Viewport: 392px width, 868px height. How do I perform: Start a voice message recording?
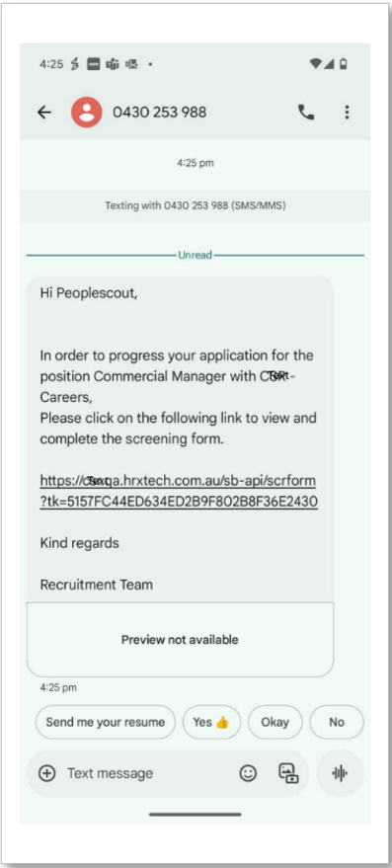coord(340,773)
